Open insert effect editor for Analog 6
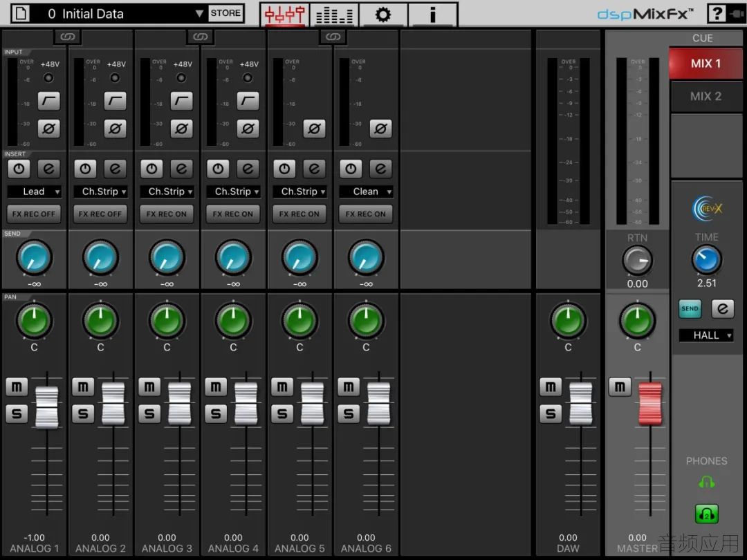 (380, 169)
